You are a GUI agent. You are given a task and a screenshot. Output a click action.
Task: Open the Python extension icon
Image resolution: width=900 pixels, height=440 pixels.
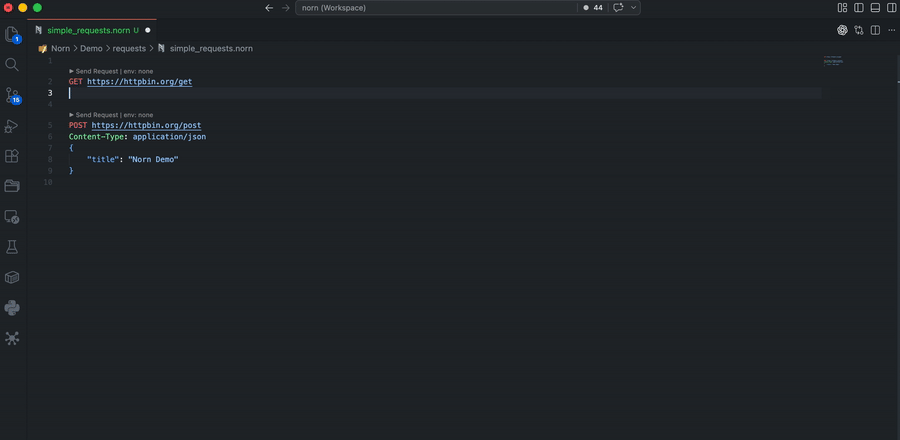tap(12, 308)
